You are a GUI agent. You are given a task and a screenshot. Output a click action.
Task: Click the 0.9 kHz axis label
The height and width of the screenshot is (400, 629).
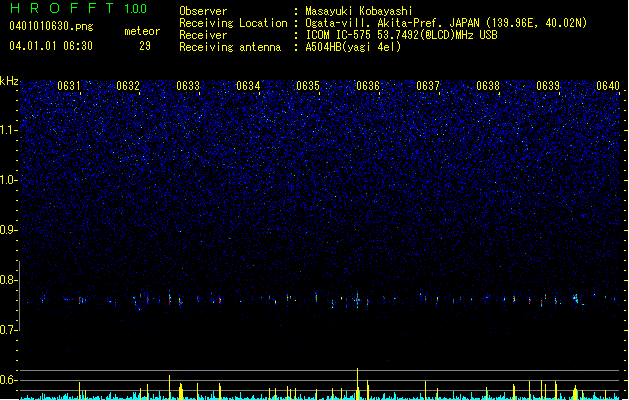click(8, 230)
